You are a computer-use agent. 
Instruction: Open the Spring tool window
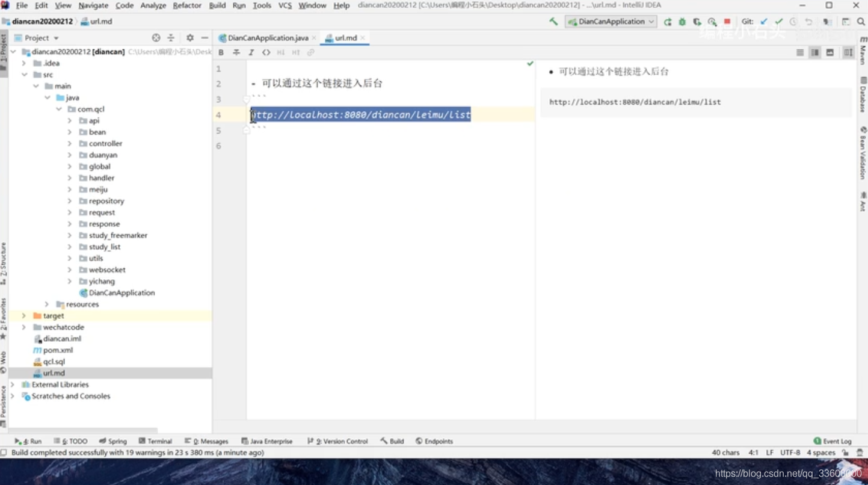(x=112, y=441)
